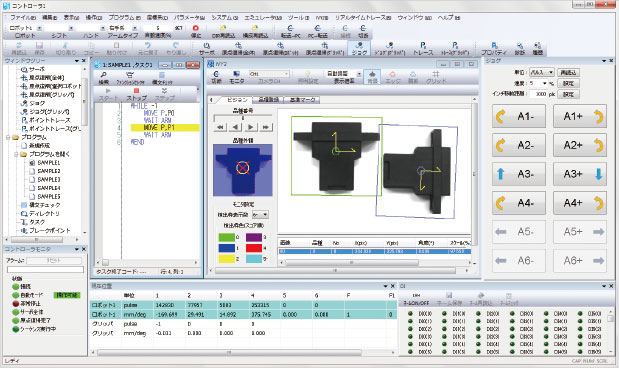Viewport: 619px width, 368px height.
Task: Switch to the 基準マーク tab
Action: pos(302,100)
